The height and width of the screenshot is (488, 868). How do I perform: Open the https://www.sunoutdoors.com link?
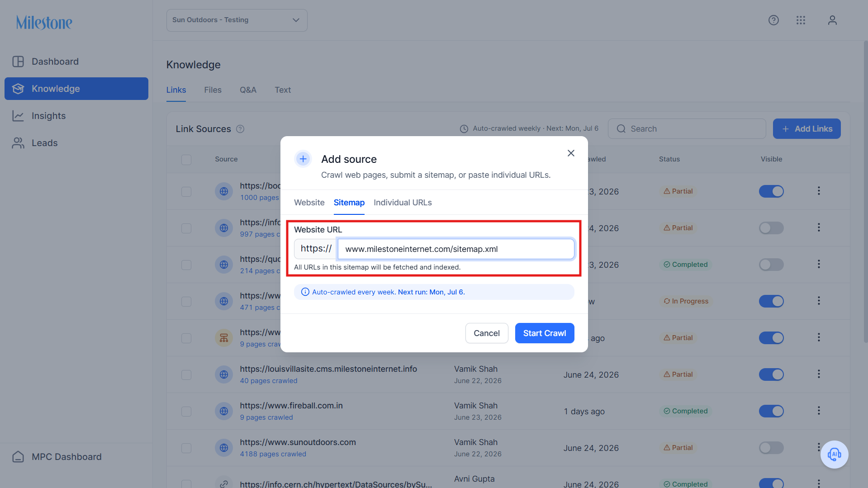[298, 442]
